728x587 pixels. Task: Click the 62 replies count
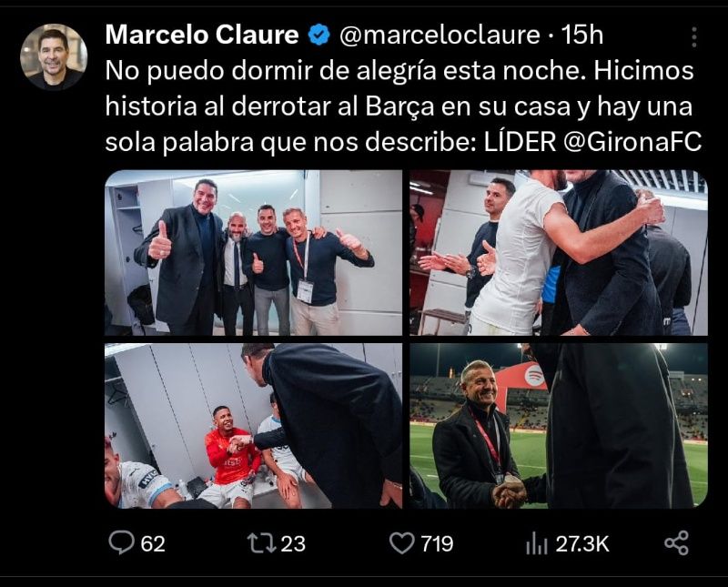coord(153,544)
